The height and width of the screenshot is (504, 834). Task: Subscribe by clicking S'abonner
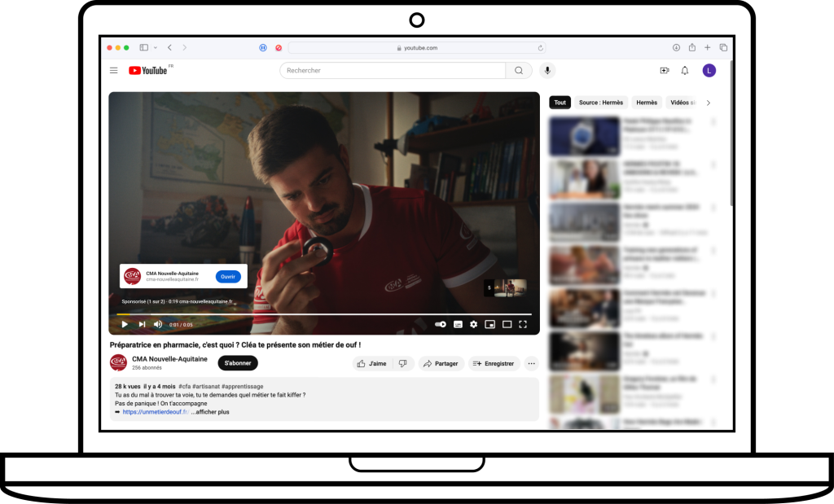[x=237, y=363]
